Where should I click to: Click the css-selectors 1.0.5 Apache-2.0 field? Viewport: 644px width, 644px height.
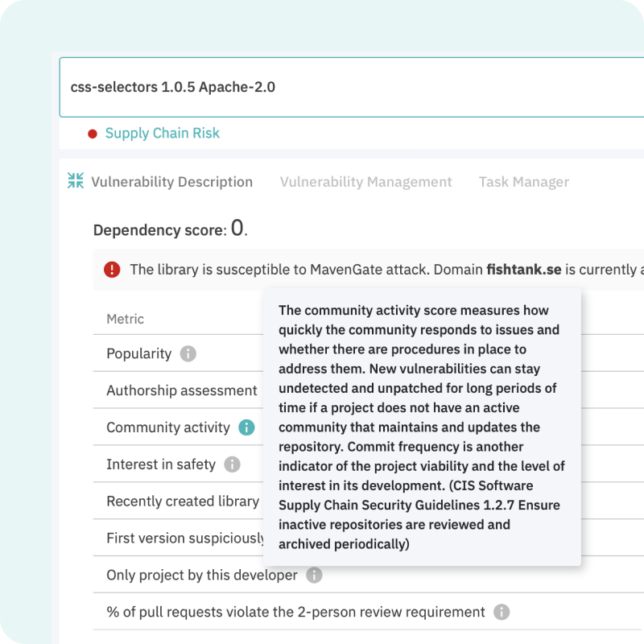point(352,87)
